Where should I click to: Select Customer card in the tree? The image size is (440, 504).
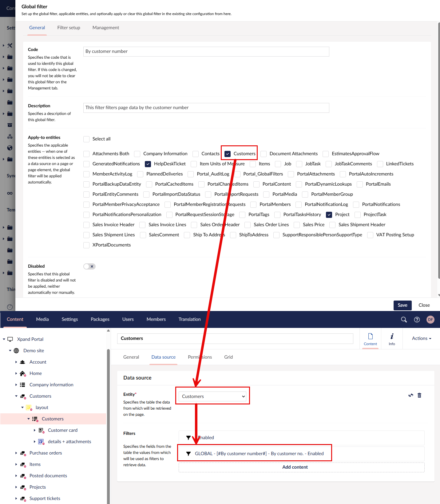(62, 430)
